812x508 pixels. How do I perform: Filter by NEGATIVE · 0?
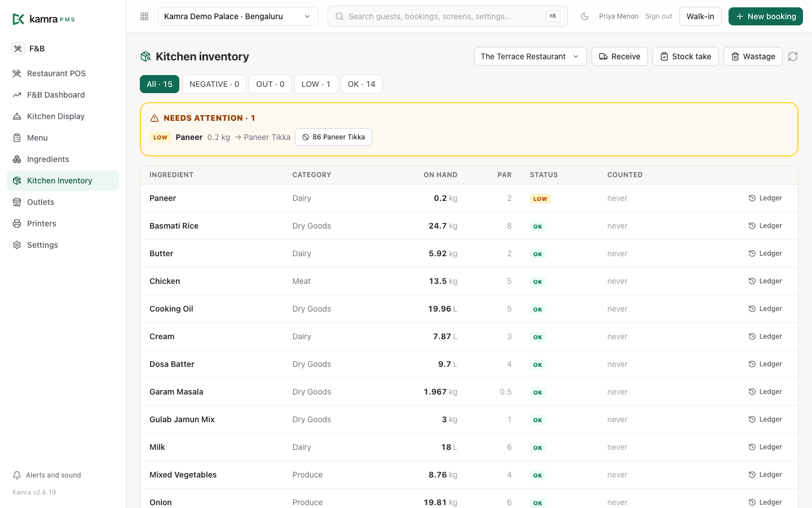click(x=214, y=84)
